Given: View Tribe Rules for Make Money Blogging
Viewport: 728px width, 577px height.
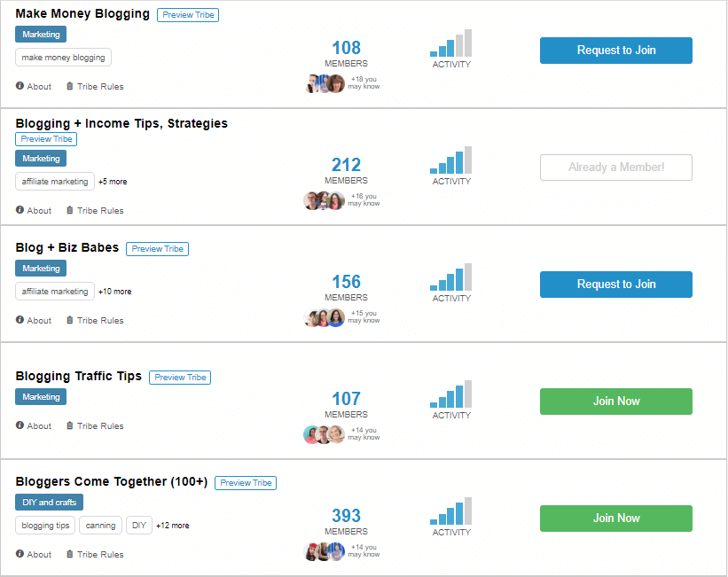Looking at the screenshot, I should [95, 86].
